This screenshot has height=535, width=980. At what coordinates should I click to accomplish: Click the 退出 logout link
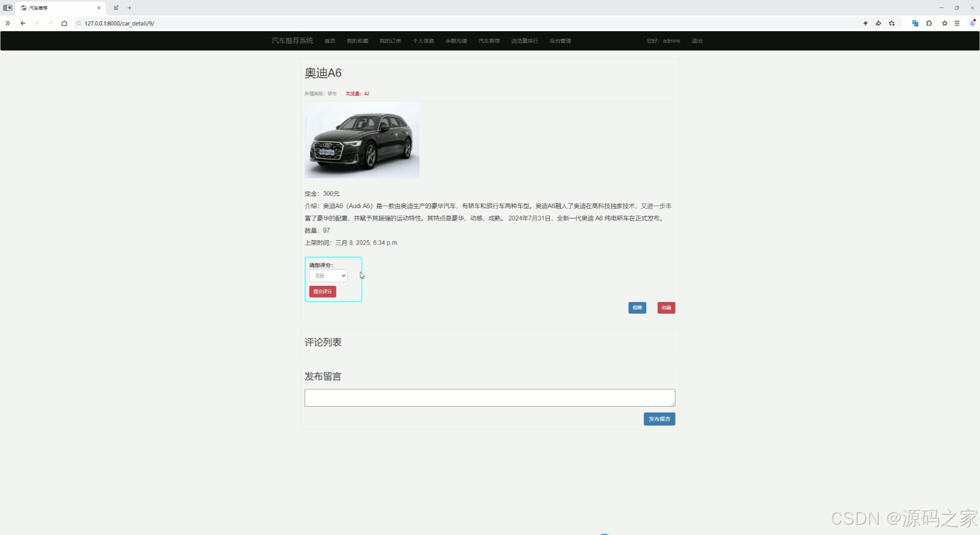[x=697, y=41]
